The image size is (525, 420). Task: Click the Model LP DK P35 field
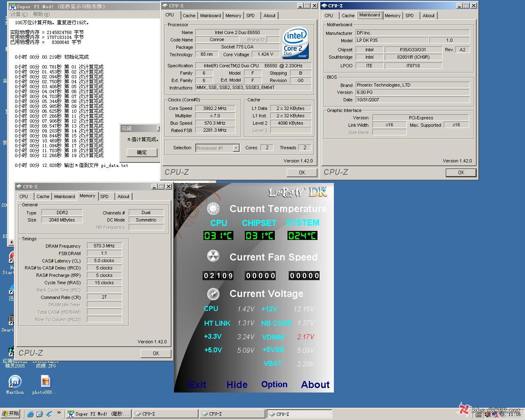tap(392, 40)
